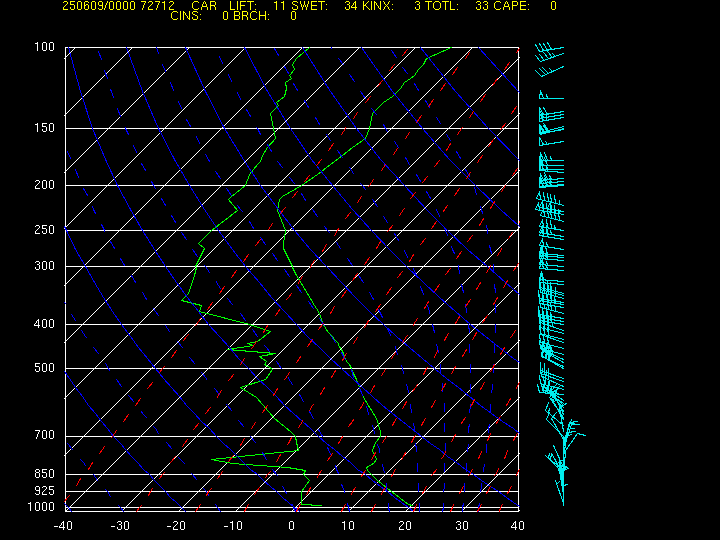The image size is (720, 540).
Task: Click the LIFT: index label
Action: (x=242, y=6)
